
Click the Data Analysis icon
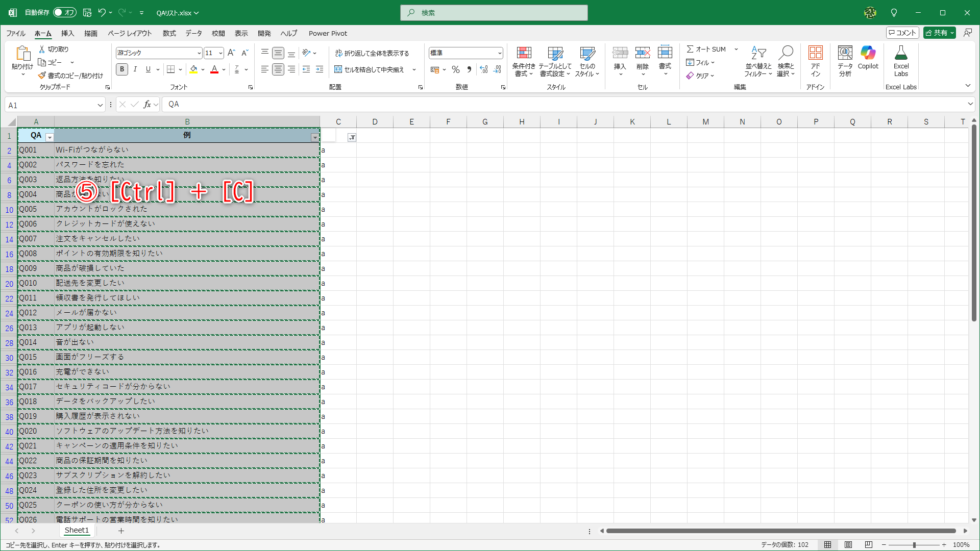point(845,53)
